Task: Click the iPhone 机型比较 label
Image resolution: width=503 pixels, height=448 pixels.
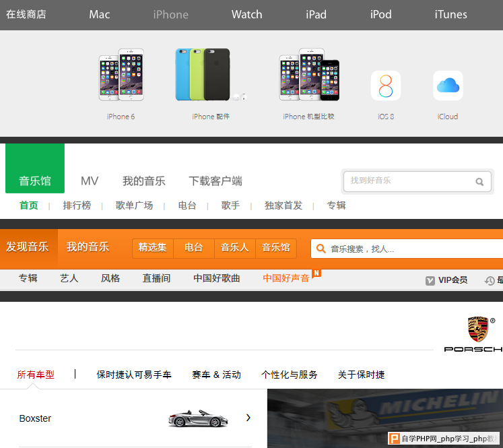Action: click(308, 117)
